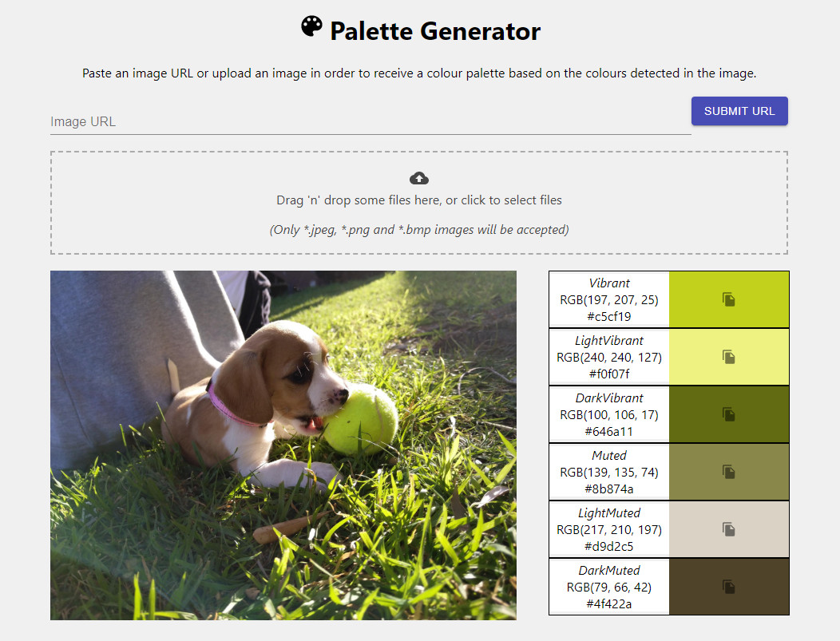Copy the LightMuted colour via copy icon
840x641 pixels.
(x=728, y=529)
